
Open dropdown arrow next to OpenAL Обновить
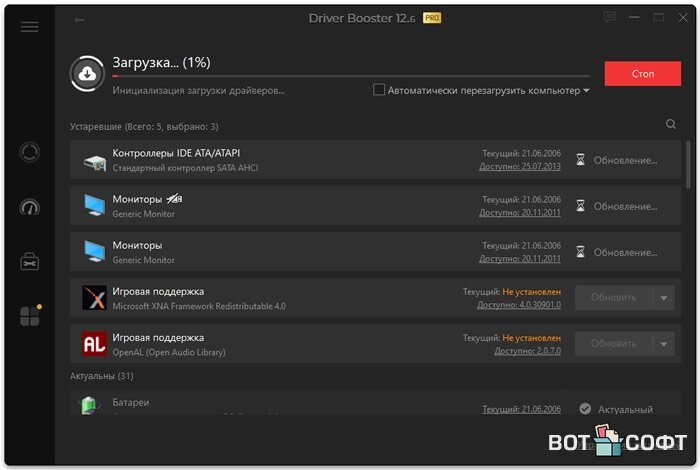coord(663,344)
